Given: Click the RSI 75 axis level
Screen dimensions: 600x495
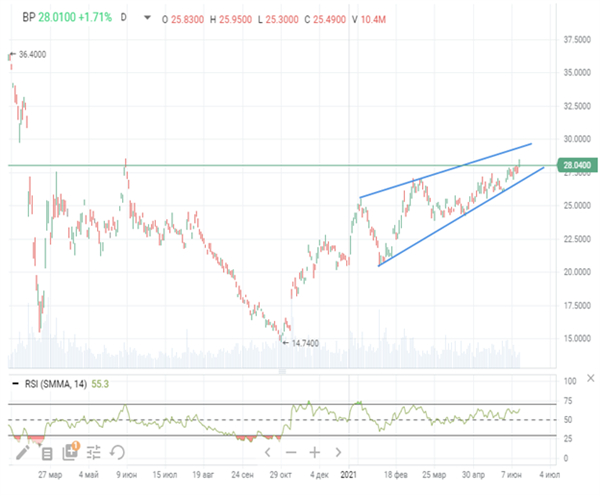Looking at the screenshot, I should click(568, 401).
